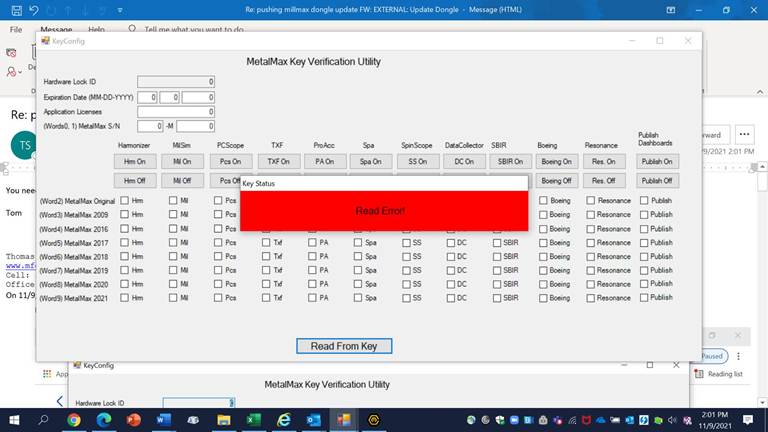Open Internet Explorer from the taskbar
Screen dimensions: 768x432
[284, 420]
